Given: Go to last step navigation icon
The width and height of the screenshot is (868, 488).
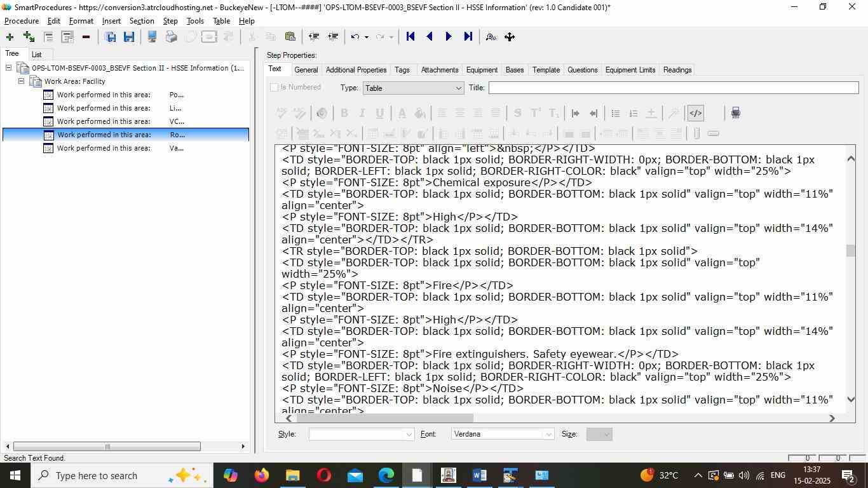Looking at the screenshot, I should [x=468, y=37].
